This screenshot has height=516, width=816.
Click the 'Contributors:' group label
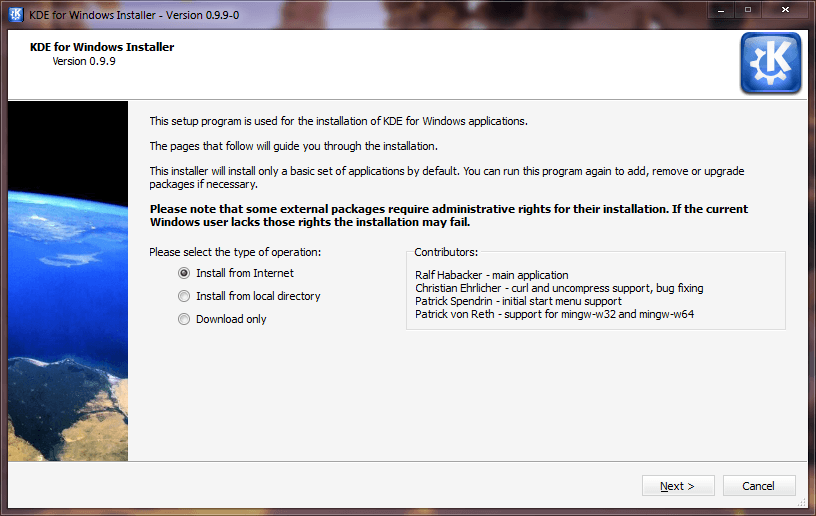(x=446, y=252)
